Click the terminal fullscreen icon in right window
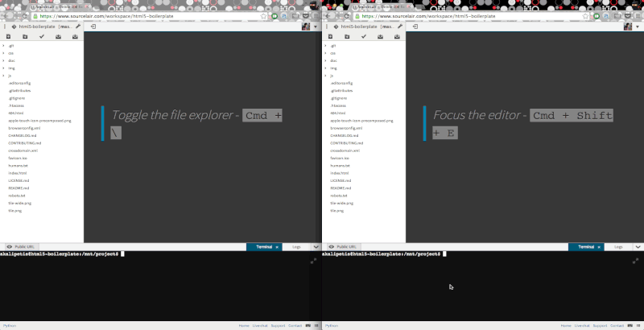The image size is (644, 330). pos(635,261)
